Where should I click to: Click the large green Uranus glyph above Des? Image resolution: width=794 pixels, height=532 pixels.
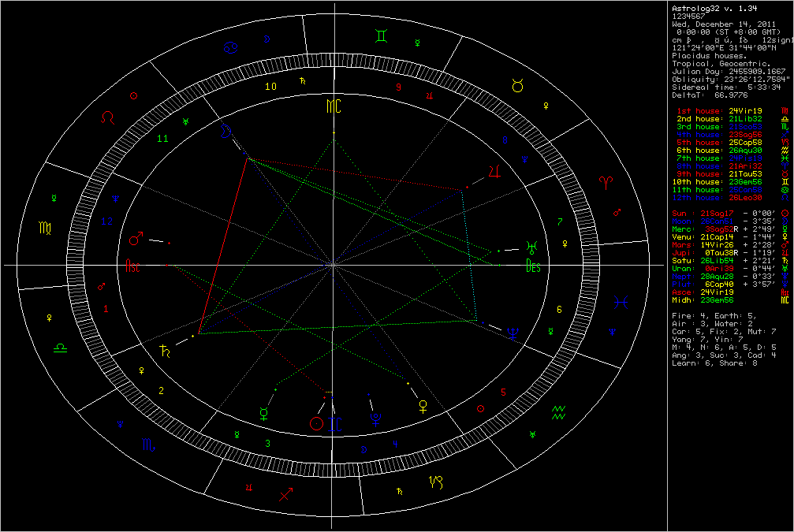531,247
